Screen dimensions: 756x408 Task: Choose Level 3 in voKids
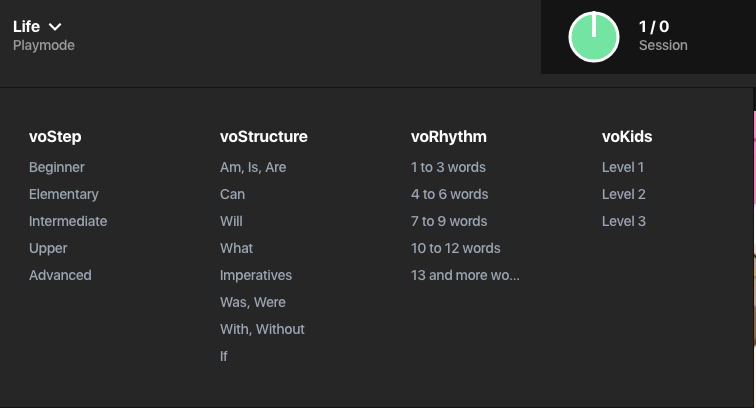(x=624, y=221)
